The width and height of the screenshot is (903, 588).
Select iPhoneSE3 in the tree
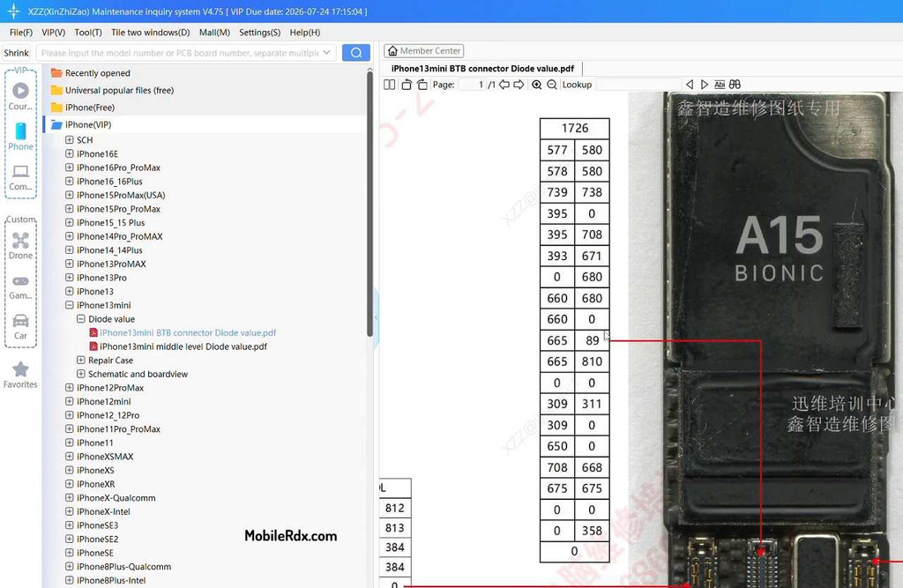tap(97, 525)
